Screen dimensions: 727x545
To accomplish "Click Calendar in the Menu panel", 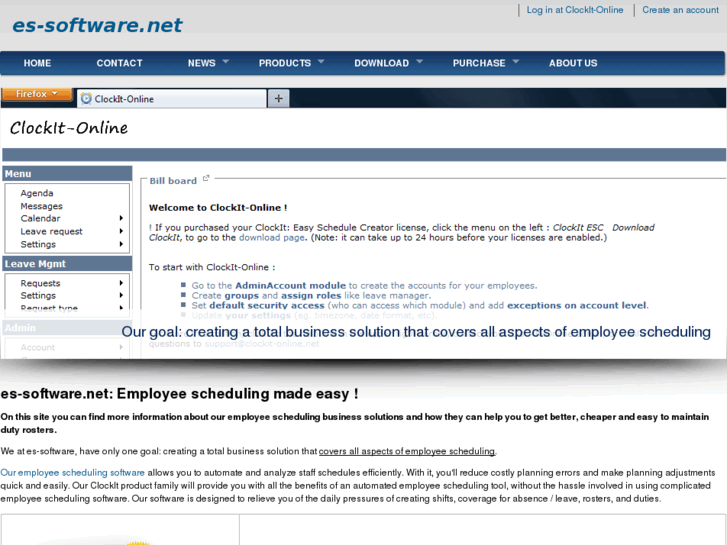I will (40, 218).
